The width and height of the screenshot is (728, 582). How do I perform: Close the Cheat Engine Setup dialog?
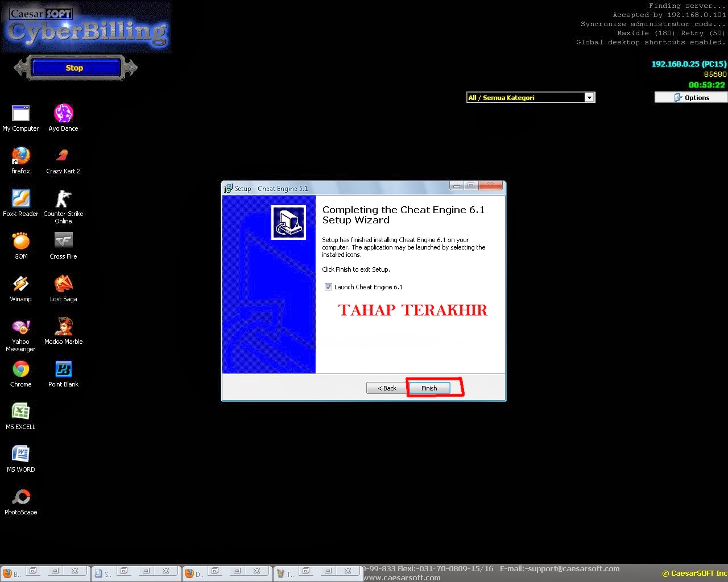pos(491,186)
